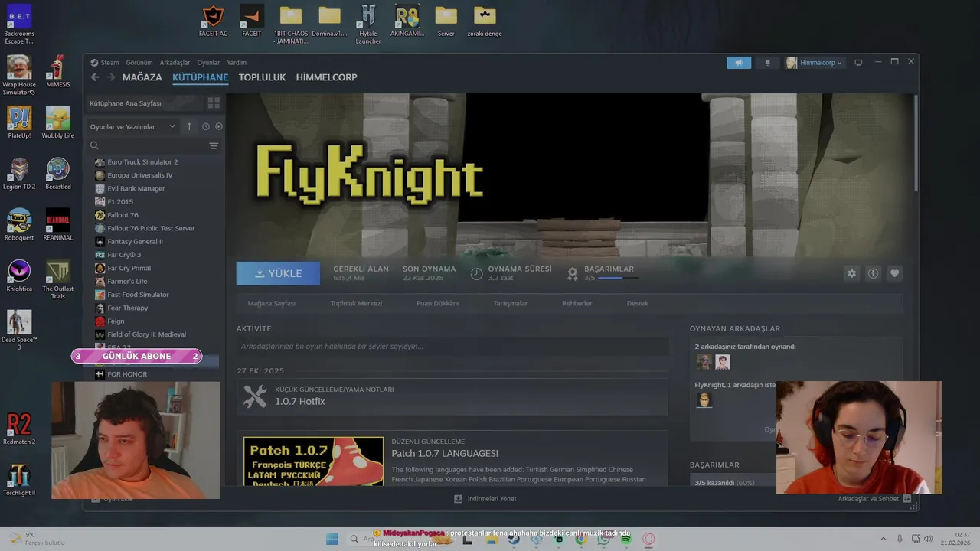Open the collections grid view icon
This screenshot has height=551, width=980.
tap(214, 103)
